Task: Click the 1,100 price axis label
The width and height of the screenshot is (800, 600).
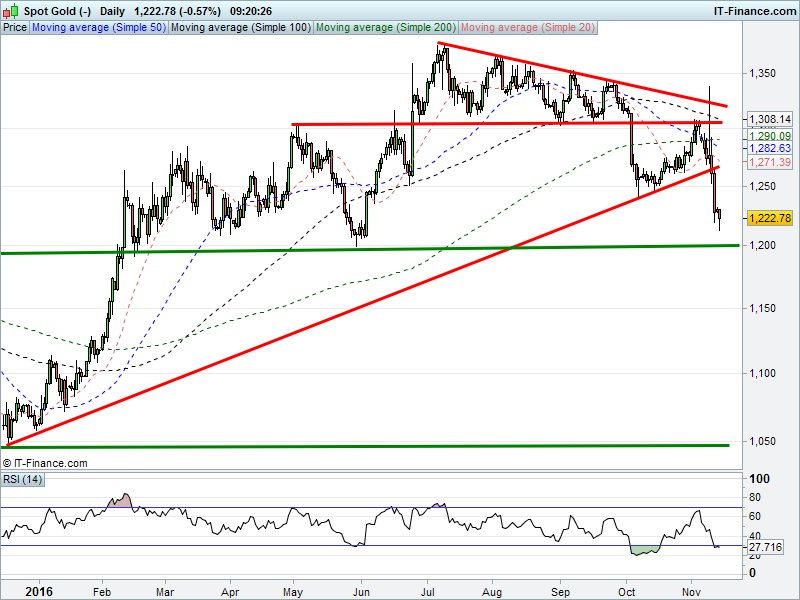Action: pos(762,373)
